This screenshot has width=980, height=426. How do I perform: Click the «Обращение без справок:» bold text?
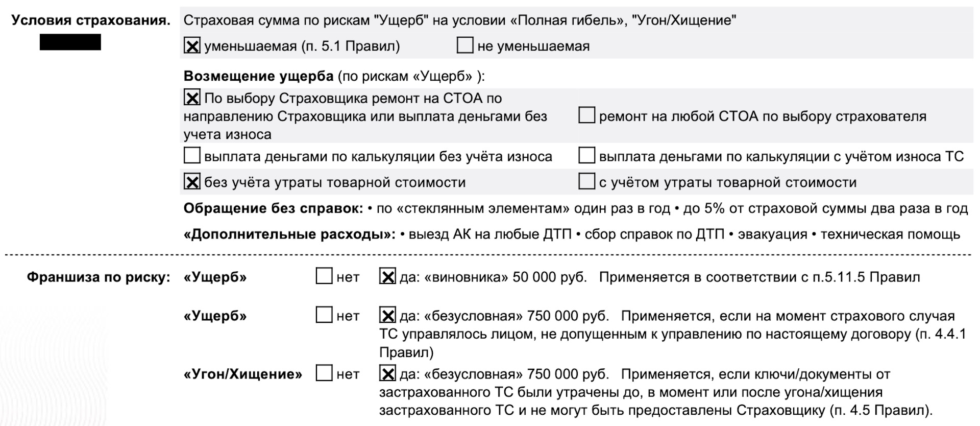[x=273, y=208]
